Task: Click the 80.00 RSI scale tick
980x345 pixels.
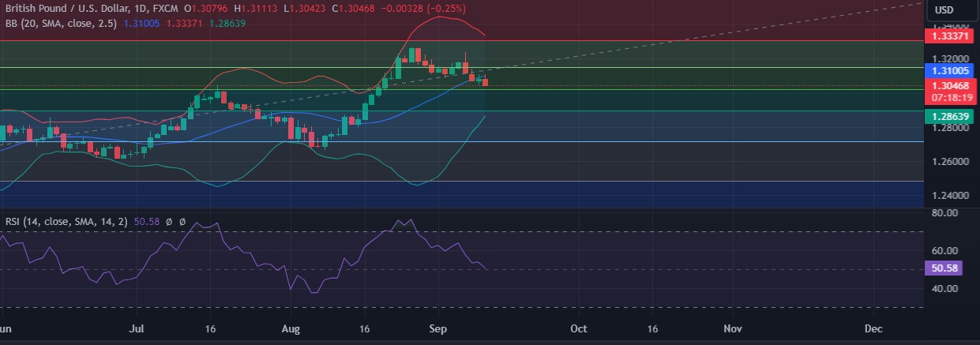Action: click(x=944, y=213)
